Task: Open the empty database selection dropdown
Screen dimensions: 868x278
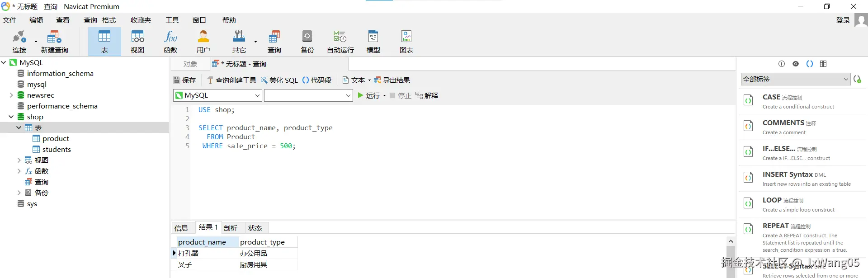Action: 308,95
